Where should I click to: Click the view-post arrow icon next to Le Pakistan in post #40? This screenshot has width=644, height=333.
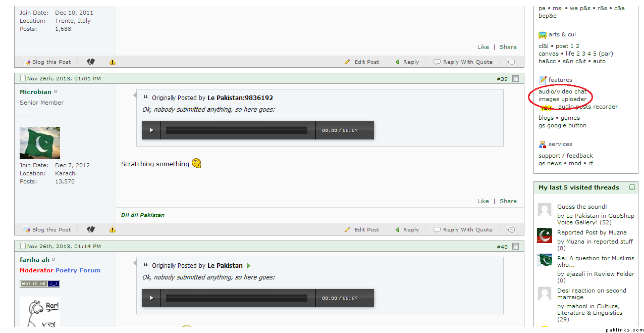click(x=249, y=266)
